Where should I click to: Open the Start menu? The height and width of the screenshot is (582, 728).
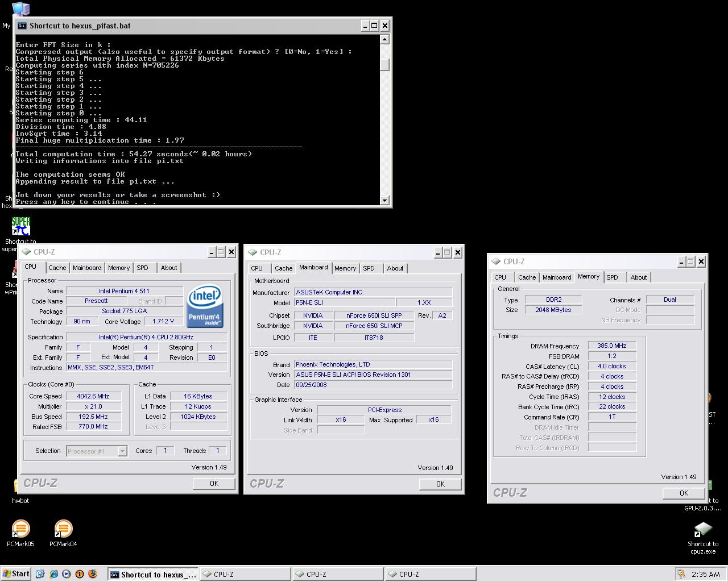(16, 574)
